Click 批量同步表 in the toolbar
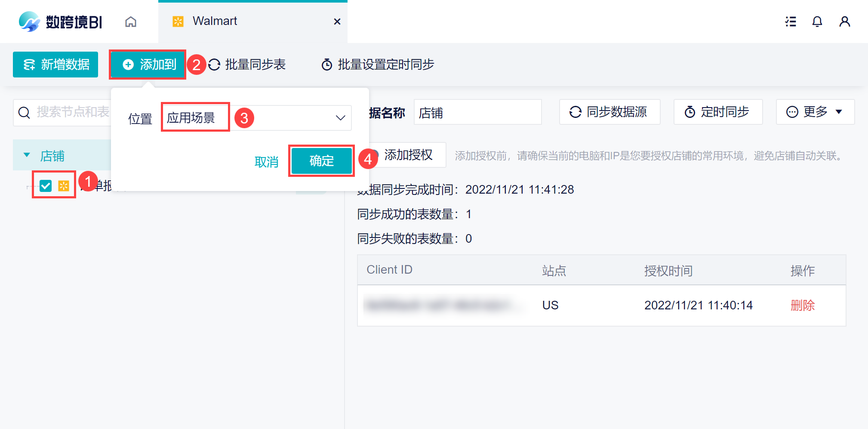This screenshot has width=868, height=429. (x=247, y=65)
